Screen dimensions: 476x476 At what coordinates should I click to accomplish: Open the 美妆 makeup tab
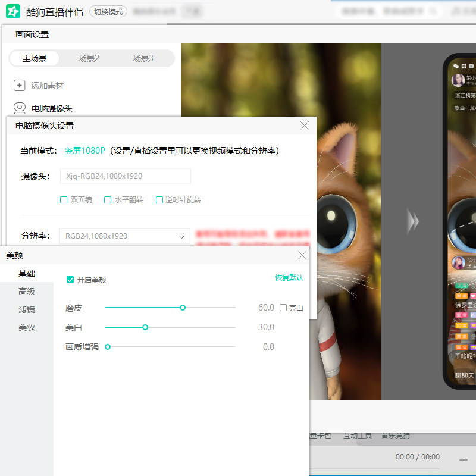27,327
